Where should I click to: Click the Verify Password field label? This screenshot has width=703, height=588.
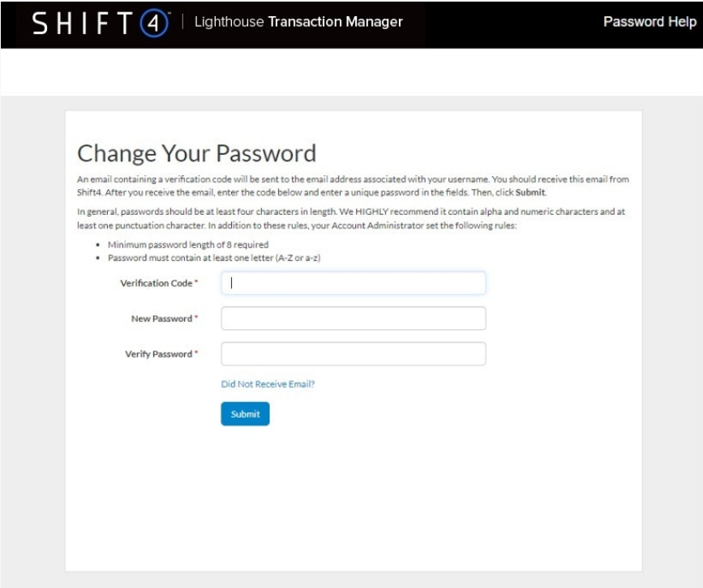(158, 354)
